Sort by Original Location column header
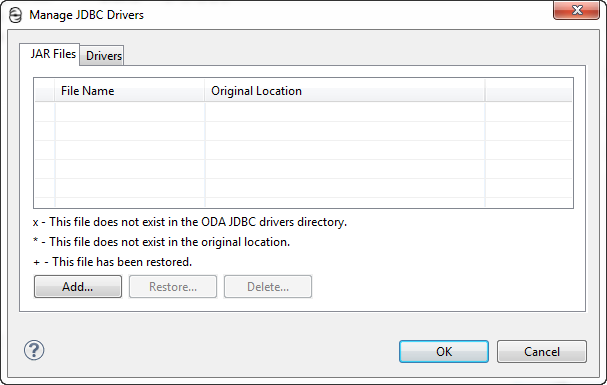Screen dimensions: 607x385 pyautogui.click(x=345, y=91)
